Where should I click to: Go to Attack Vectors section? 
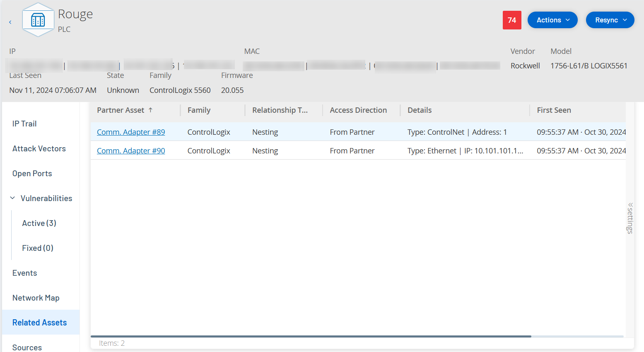pos(39,148)
